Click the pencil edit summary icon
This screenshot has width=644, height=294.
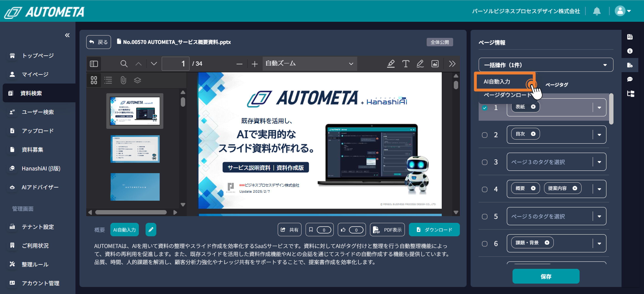click(151, 229)
